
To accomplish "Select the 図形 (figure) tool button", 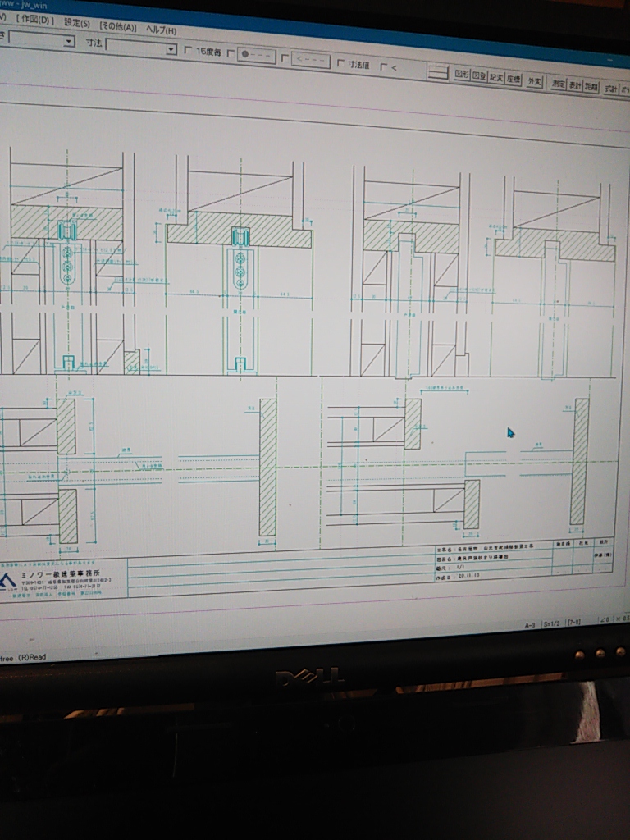I will (x=462, y=75).
